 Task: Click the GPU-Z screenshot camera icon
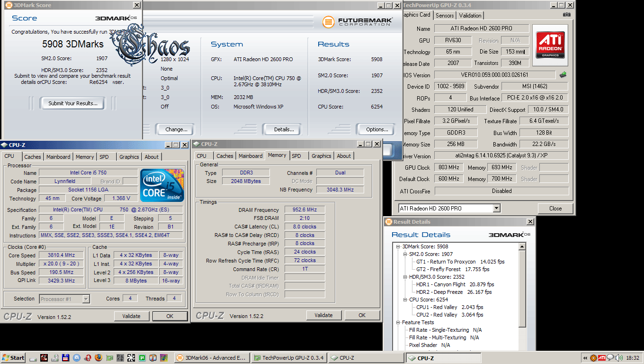(x=566, y=15)
